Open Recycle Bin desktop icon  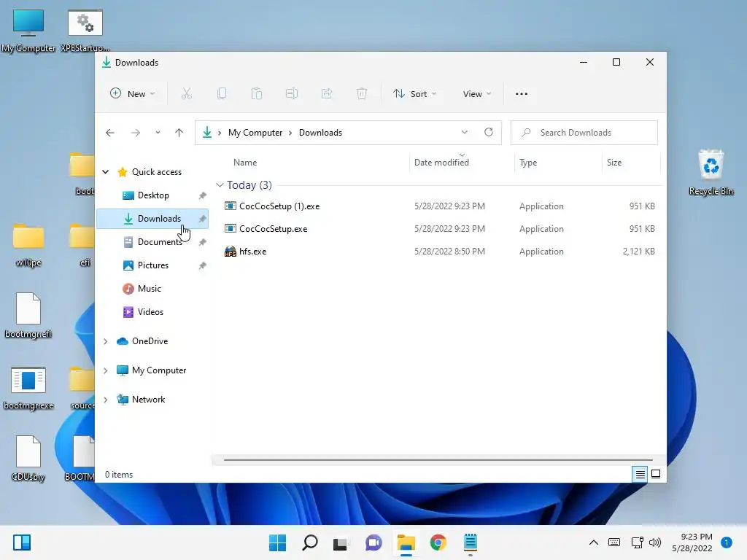click(711, 172)
